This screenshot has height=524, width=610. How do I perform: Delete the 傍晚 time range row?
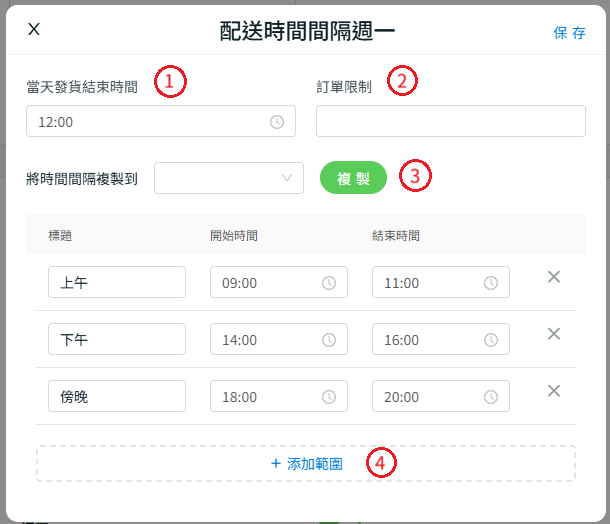click(x=553, y=391)
